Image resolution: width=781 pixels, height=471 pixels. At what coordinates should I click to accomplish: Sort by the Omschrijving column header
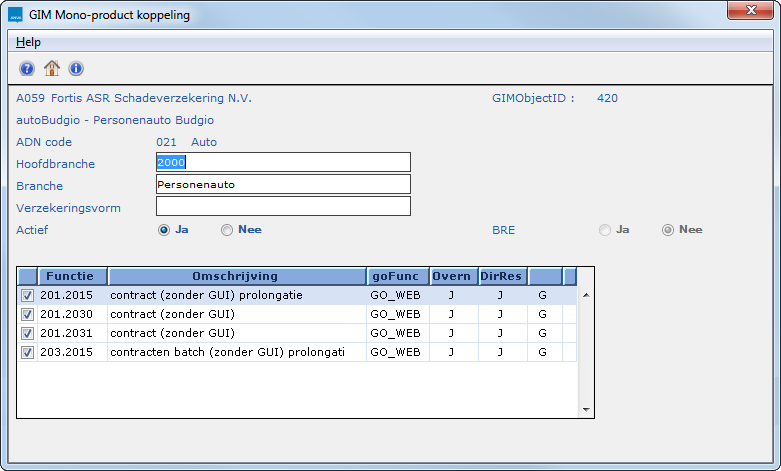click(x=236, y=276)
